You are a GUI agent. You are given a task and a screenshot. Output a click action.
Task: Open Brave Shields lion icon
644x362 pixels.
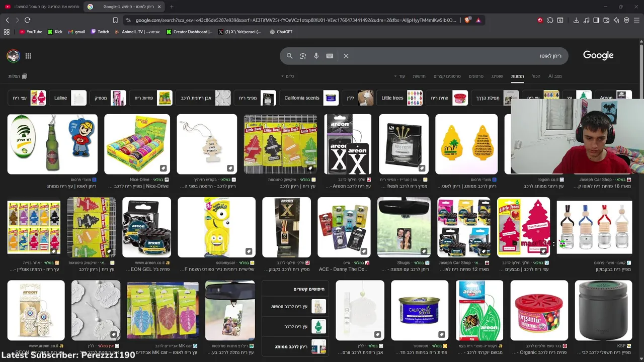(467, 20)
